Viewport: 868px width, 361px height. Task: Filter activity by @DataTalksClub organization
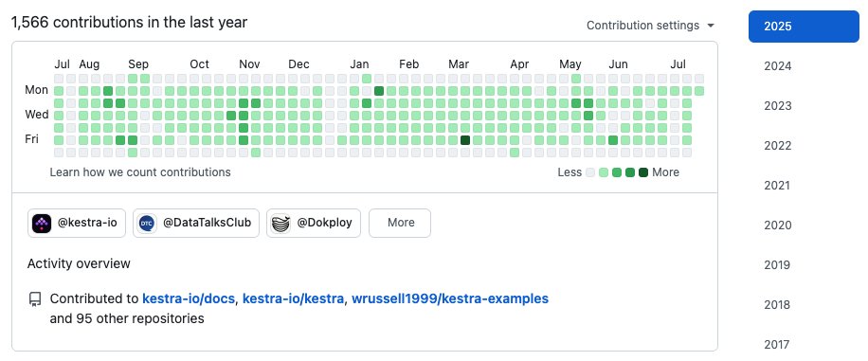coord(196,223)
